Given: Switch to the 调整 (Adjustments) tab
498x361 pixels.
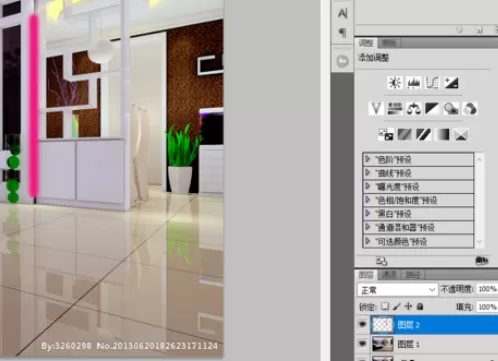Looking at the screenshot, I should pos(366,43).
